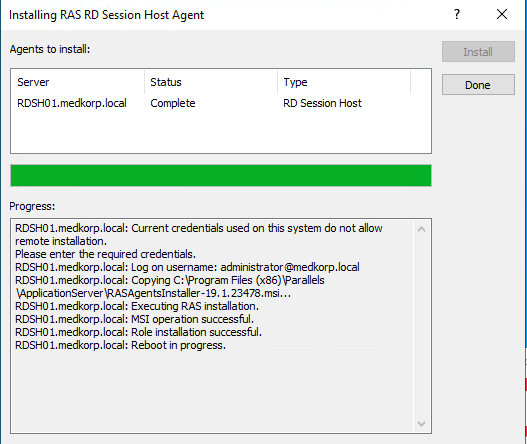The height and width of the screenshot is (444, 527).
Task: Click the progress log scroll-down arrow
Action: pyautogui.click(x=421, y=423)
